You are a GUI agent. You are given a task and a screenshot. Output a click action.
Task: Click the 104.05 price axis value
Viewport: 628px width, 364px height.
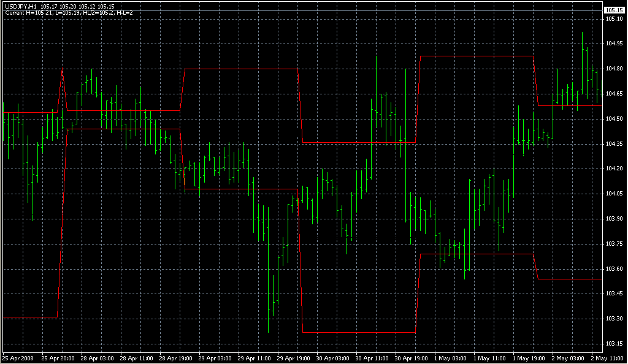[615, 194]
